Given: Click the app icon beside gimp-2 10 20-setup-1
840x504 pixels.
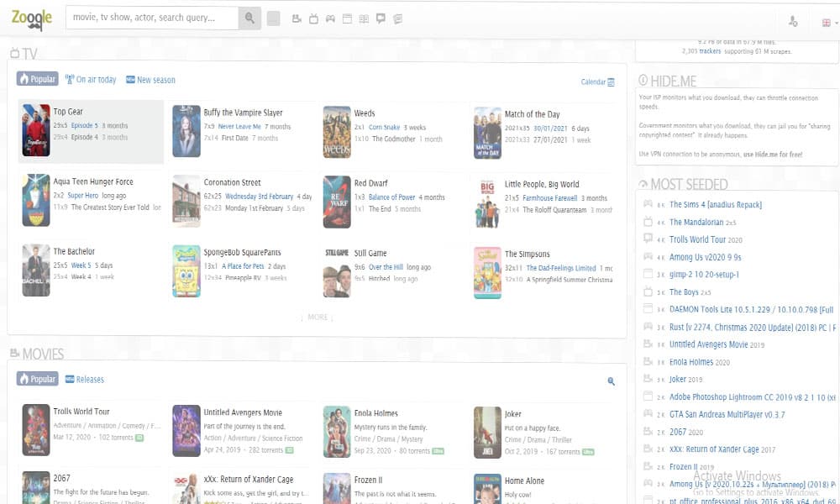Looking at the screenshot, I should tap(648, 274).
